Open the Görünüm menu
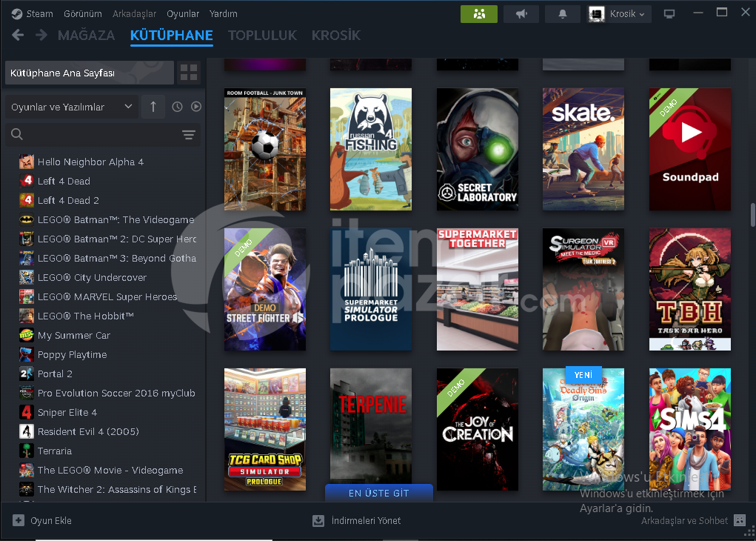Screen dimensions: 756x541 (82, 13)
